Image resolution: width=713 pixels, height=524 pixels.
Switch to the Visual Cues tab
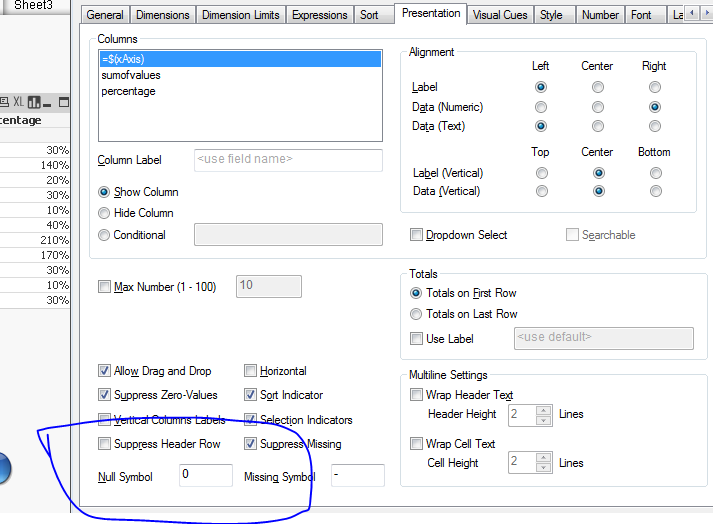500,15
